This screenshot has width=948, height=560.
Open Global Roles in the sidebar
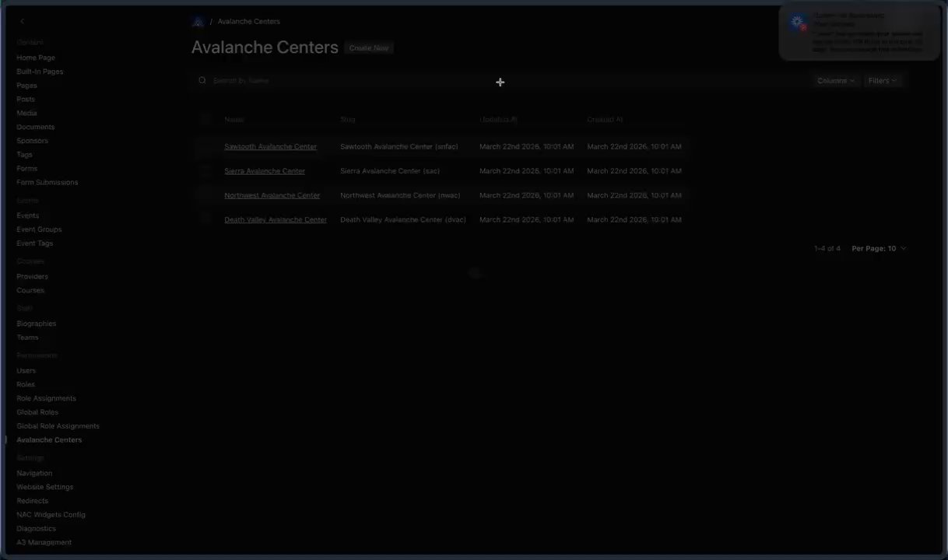37,412
